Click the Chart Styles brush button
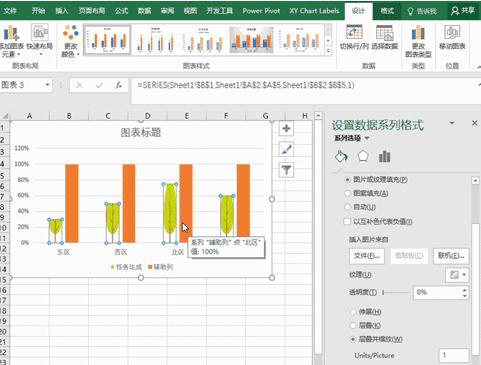This screenshot has height=365, width=481. coord(286,149)
